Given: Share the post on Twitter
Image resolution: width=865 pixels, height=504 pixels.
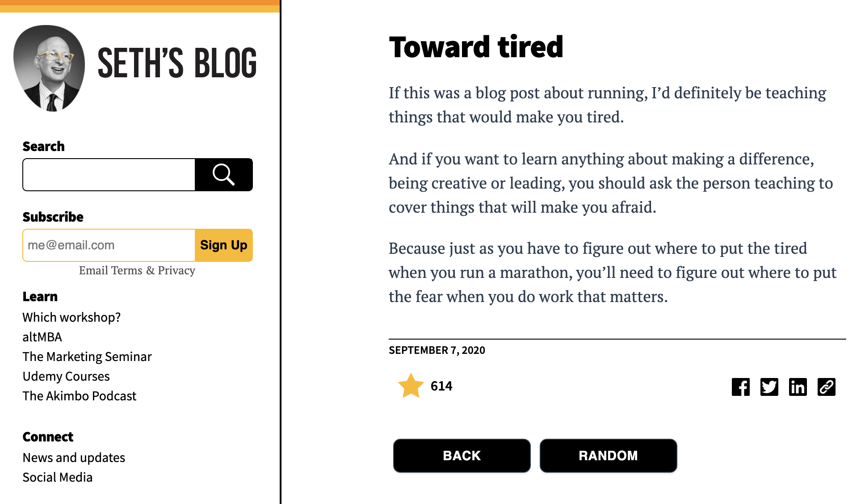Looking at the screenshot, I should (769, 387).
